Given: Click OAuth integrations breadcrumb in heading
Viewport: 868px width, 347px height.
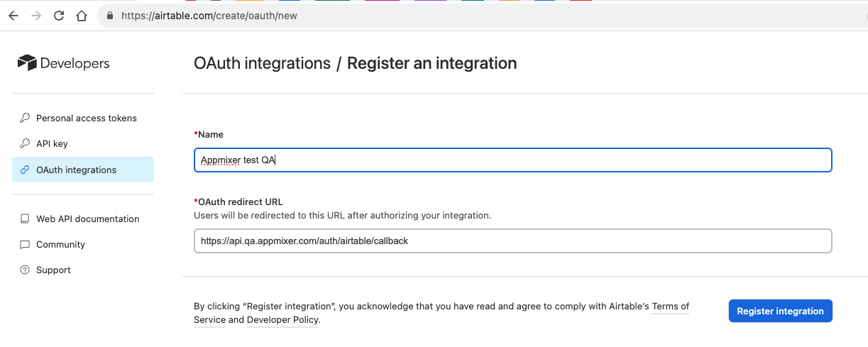Looking at the screenshot, I should click(262, 63).
